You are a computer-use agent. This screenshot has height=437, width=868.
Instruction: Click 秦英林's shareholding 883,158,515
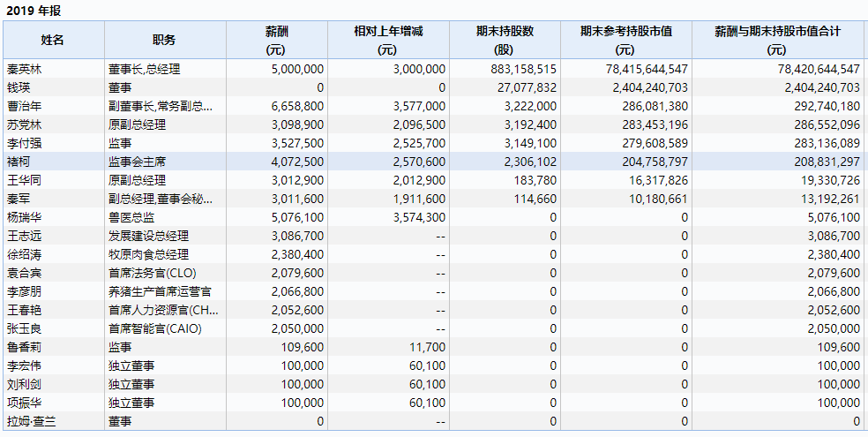point(523,69)
